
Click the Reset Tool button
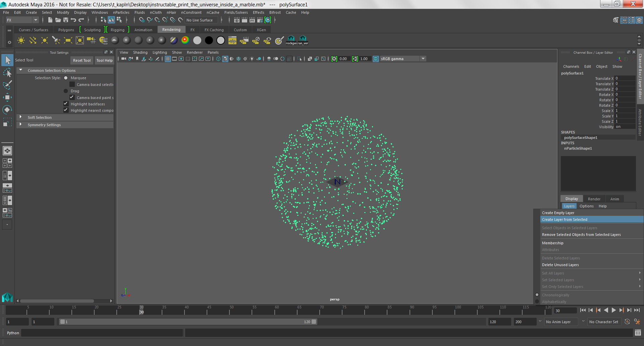82,60
